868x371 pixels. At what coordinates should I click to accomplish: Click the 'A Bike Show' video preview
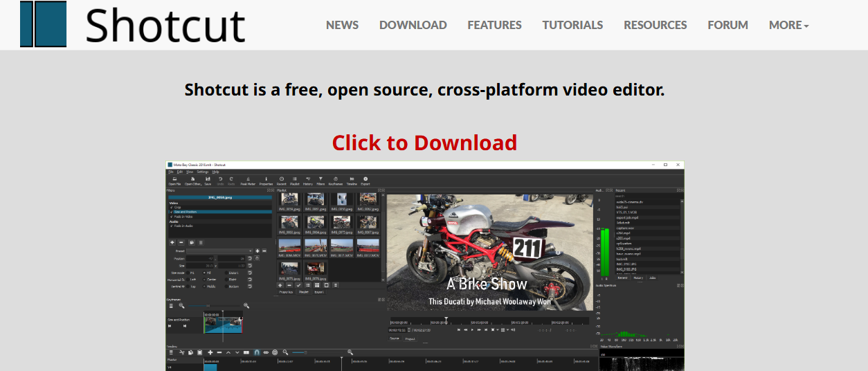(x=489, y=252)
